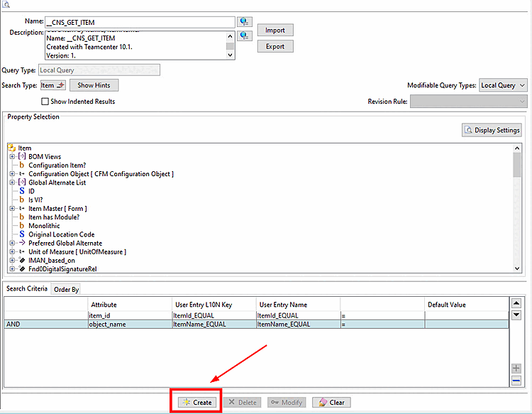Expand the IMAN_based_on node
532x414 pixels.
pyautogui.click(x=12, y=260)
